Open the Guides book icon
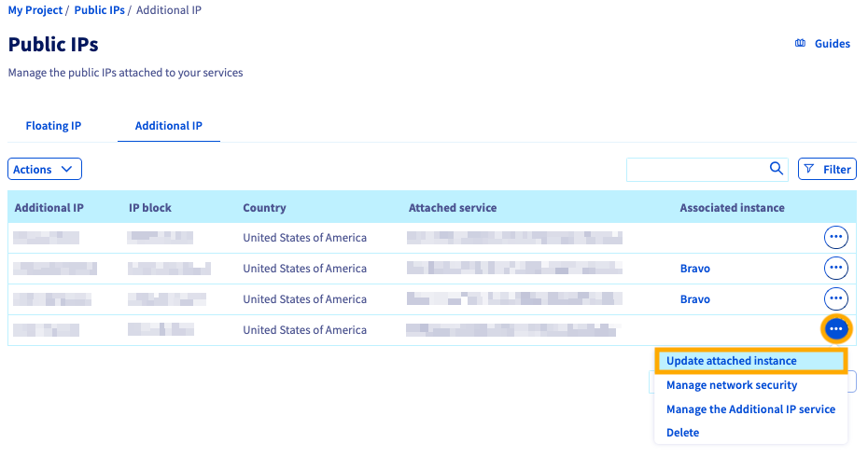 click(800, 43)
